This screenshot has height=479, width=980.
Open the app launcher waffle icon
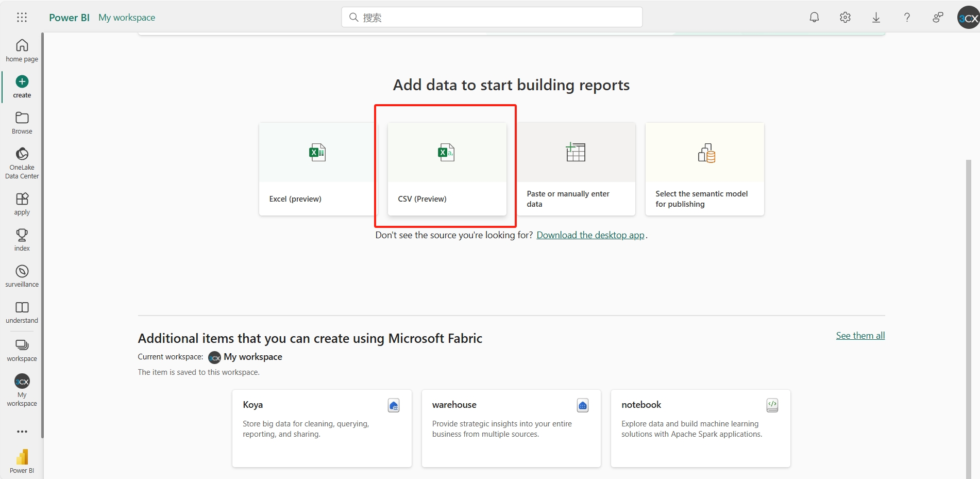point(22,17)
